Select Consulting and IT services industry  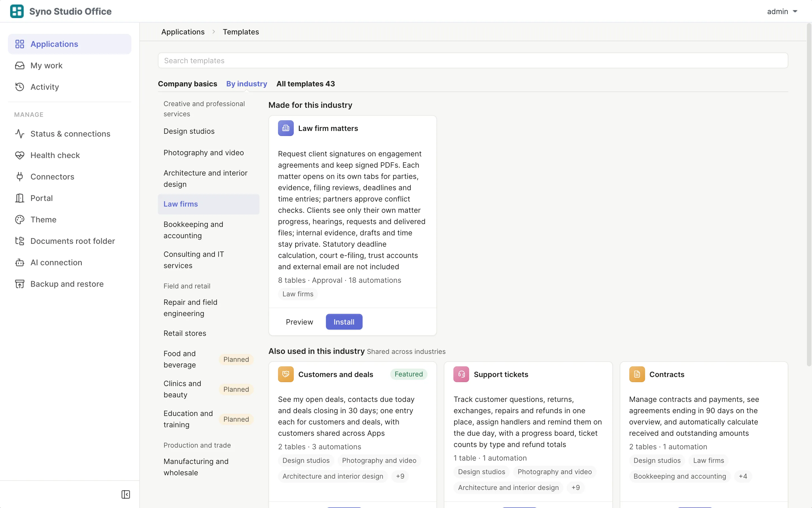coord(209,260)
